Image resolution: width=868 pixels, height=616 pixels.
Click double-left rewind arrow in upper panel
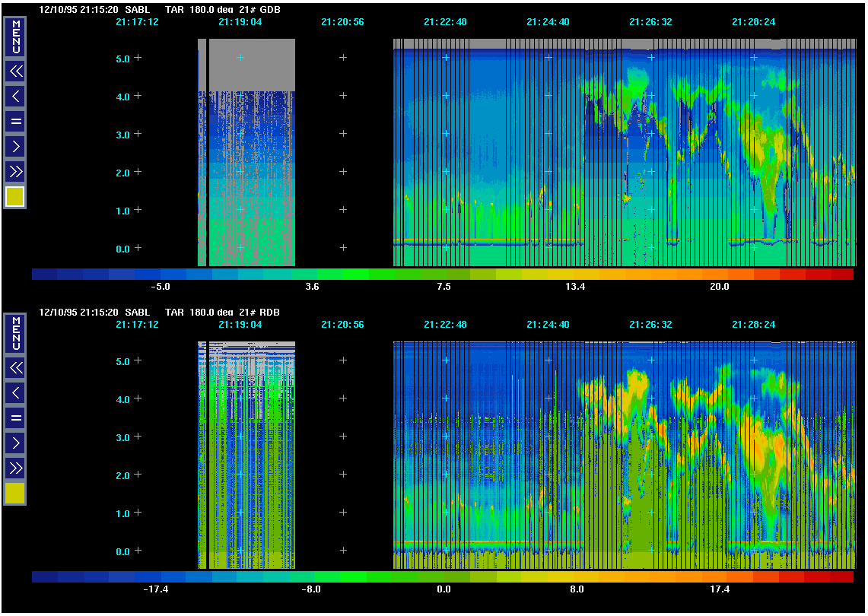pos(15,71)
